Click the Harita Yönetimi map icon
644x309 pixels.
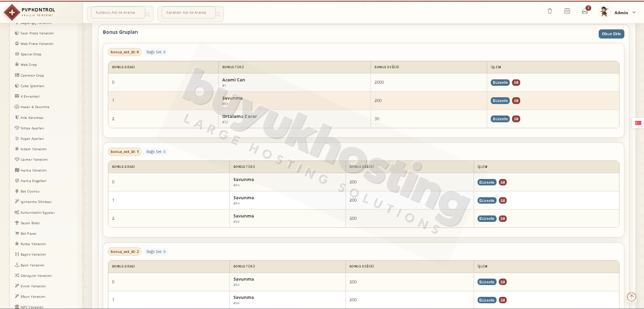click(17, 170)
